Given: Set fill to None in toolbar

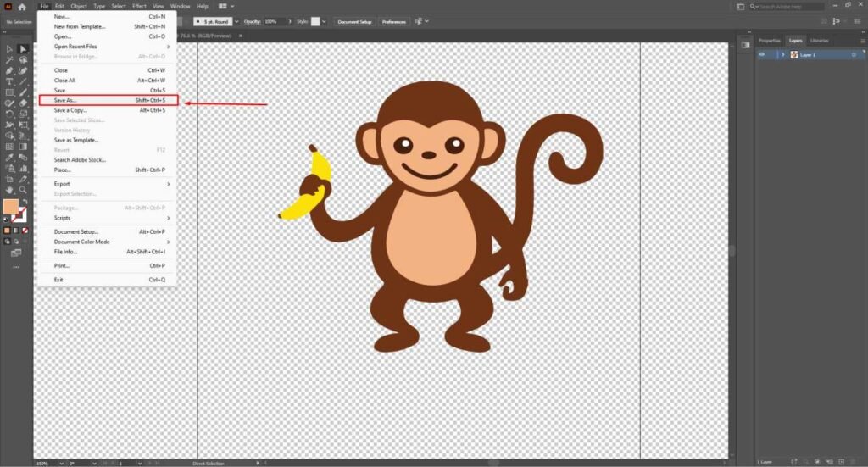Looking at the screenshot, I should [25, 231].
